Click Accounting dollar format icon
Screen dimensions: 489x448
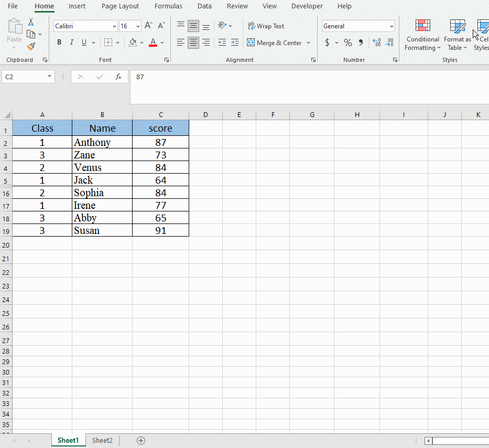pos(327,42)
